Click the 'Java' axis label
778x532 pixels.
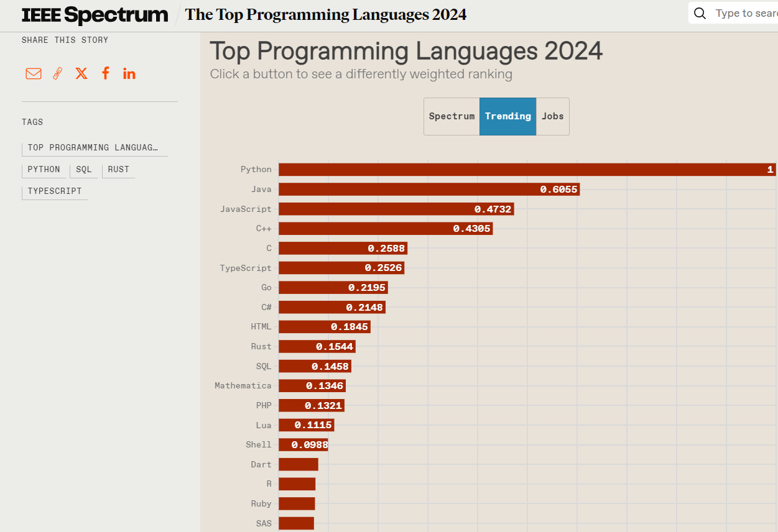click(262, 190)
